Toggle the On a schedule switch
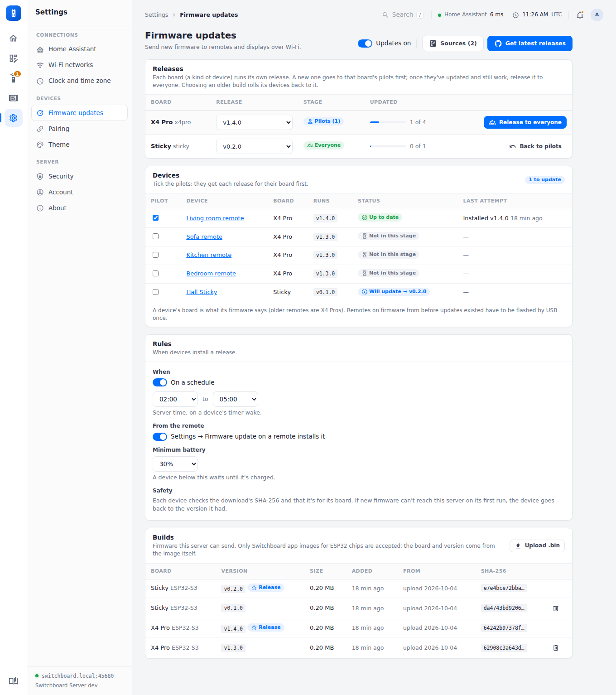 click(160, 382)
